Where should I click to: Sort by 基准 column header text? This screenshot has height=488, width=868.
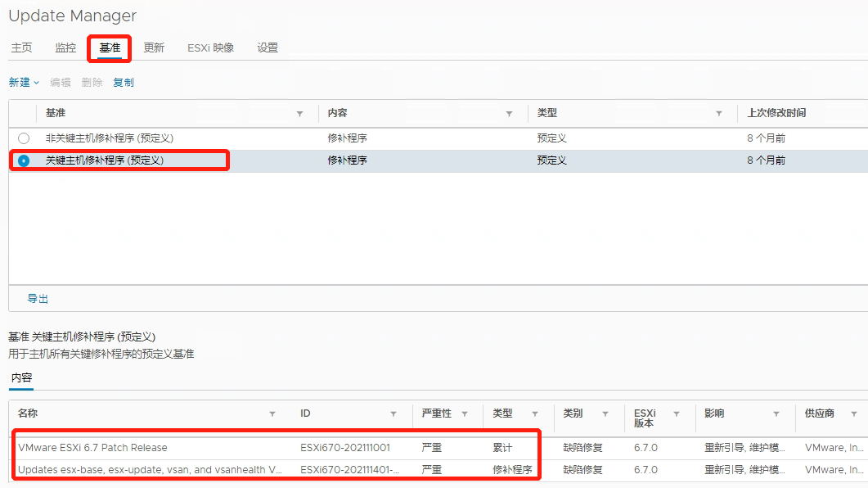point(56,113)
